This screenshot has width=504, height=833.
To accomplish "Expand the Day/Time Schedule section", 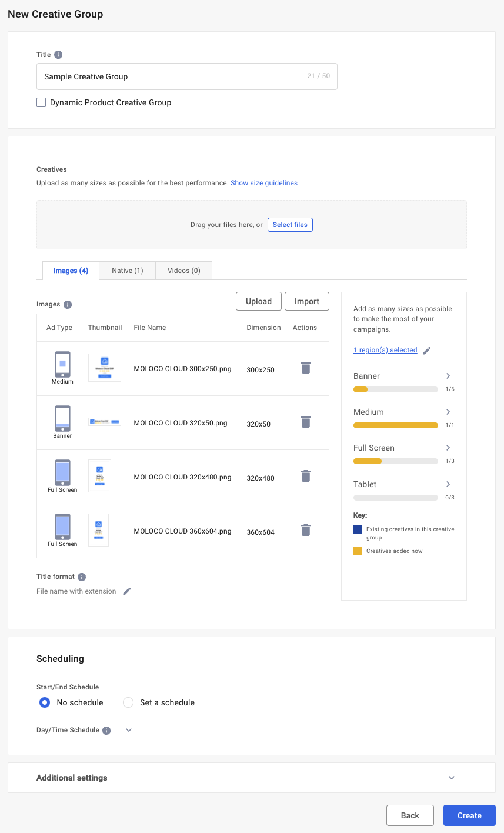I will [x=129, y=730].
